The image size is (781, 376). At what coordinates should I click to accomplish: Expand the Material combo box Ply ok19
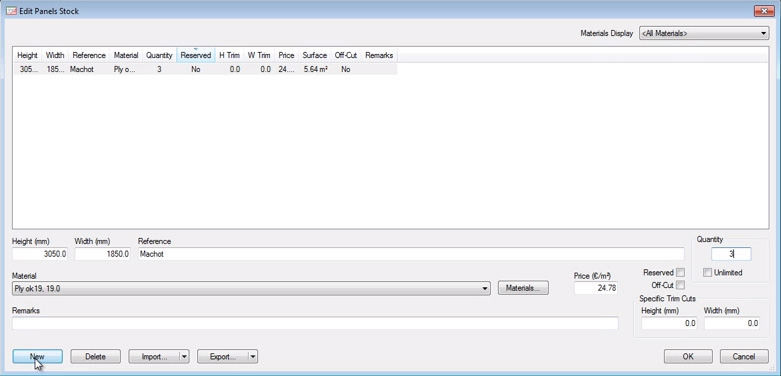click(x=251, y=288)
